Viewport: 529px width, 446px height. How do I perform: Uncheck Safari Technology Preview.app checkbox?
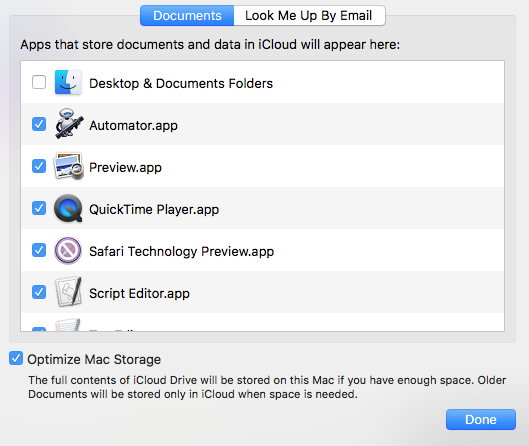[x=39, y=250]
